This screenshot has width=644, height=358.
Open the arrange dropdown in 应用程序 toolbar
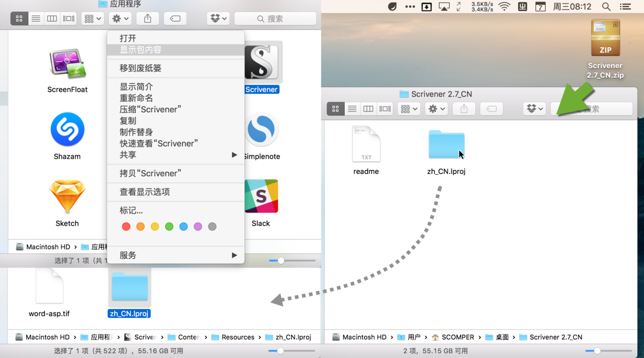pyautogui.click(x=92, y=19)
